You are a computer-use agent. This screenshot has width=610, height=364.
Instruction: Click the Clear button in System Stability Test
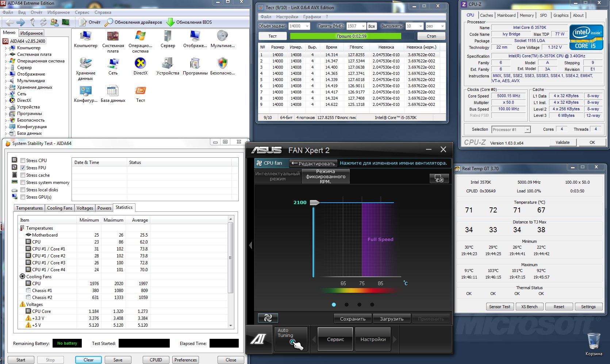click(89, 360)
